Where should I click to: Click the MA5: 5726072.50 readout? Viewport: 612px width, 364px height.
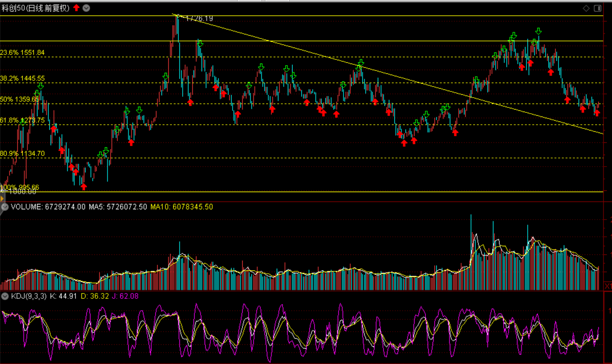(x=118, y=207)
